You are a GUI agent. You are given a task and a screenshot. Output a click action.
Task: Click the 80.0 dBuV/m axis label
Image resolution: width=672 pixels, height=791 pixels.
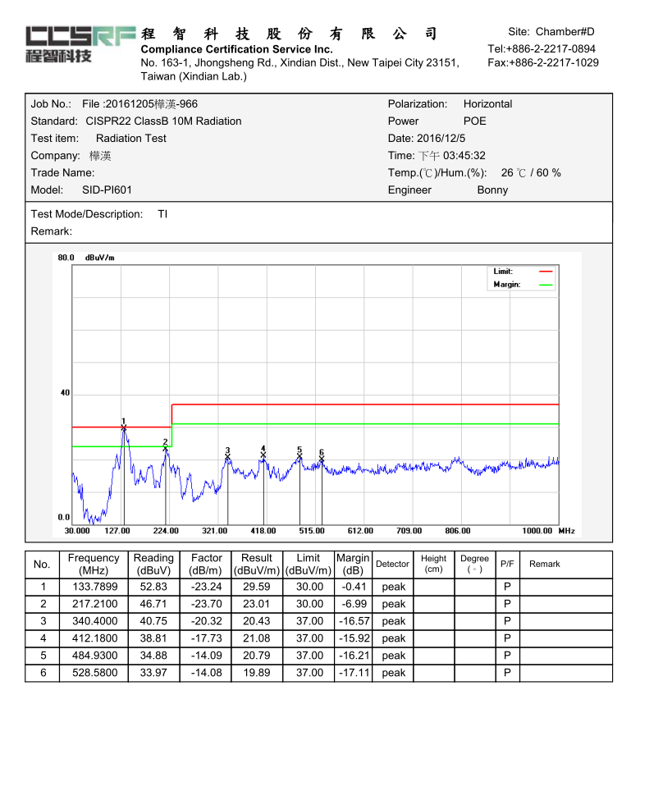(x=86, y=258)
